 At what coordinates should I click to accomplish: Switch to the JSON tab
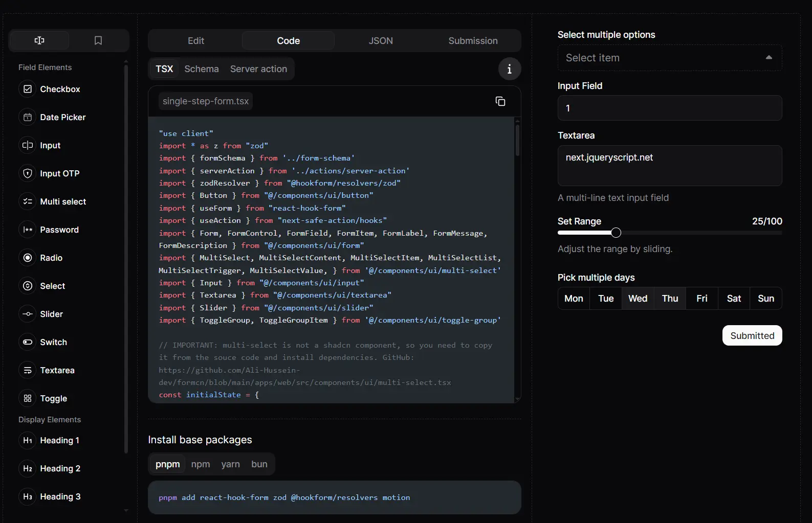pyautogui.click(x=381, y=41)
